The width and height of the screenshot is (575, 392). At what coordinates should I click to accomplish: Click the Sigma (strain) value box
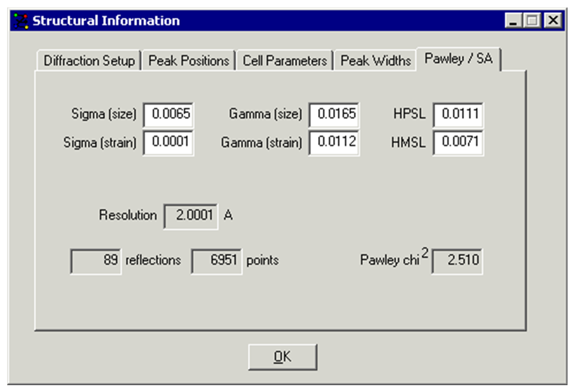coord(168,142)
